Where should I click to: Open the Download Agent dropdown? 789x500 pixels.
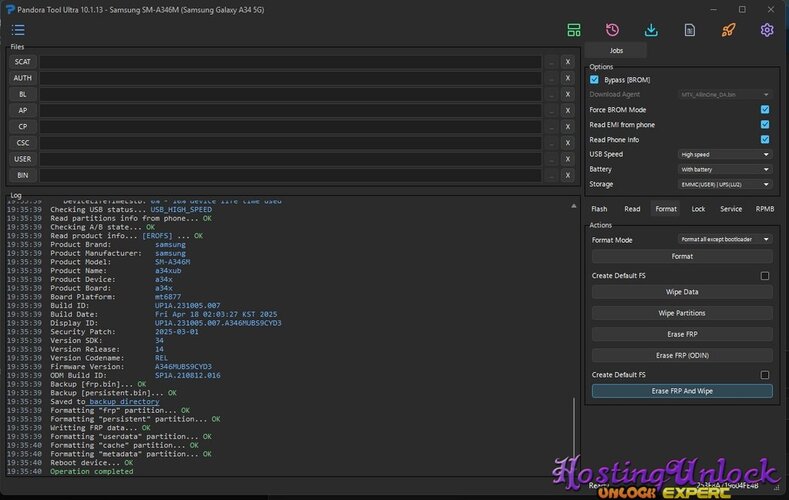tap(725, 95)
